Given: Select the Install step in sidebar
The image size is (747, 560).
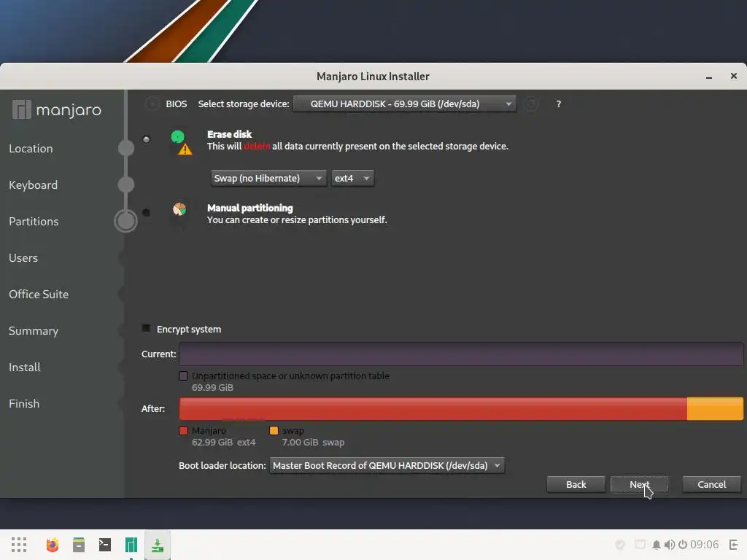Looking at the screenshot, I should 25,367.
